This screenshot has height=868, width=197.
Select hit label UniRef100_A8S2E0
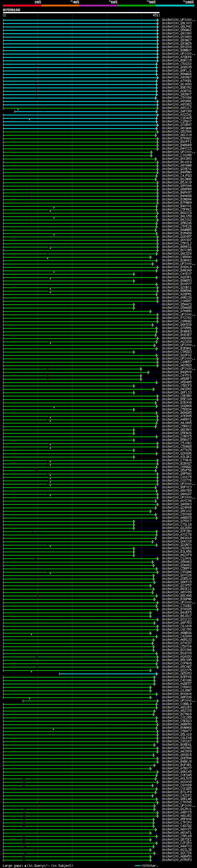[x=177, y=707]
